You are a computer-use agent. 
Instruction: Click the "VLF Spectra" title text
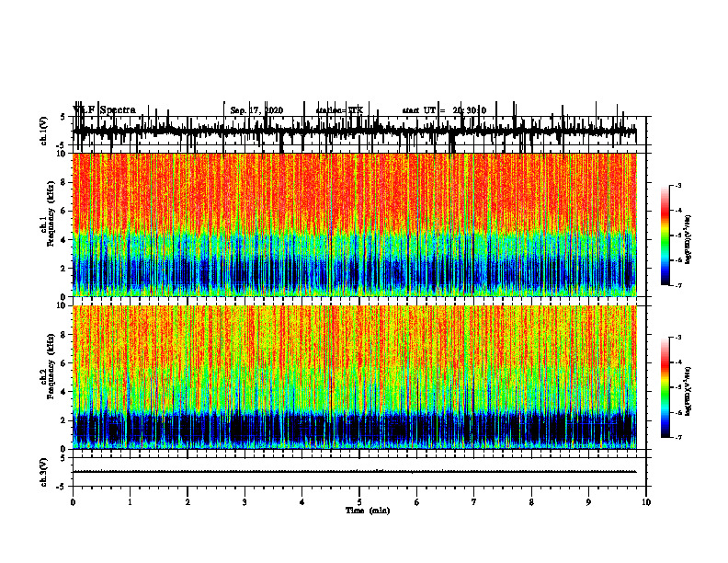105,110
